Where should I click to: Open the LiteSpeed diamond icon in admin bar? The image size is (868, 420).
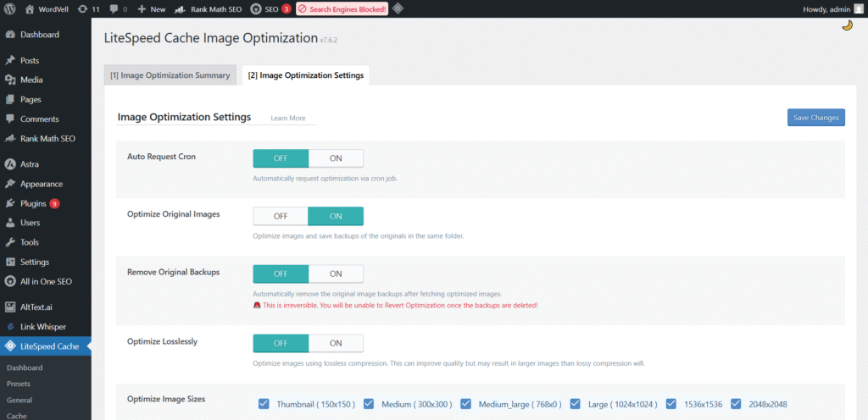tap(398, 8)
